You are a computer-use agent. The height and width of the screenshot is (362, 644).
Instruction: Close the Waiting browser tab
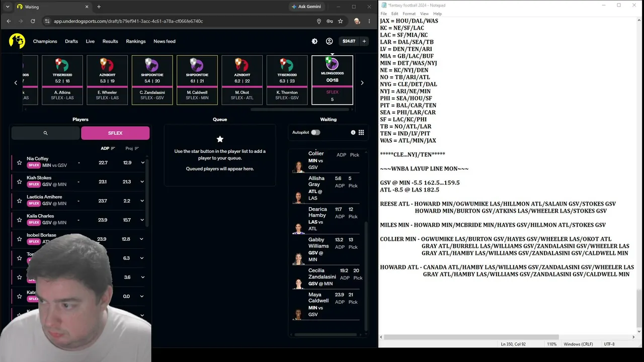[87, 7]
